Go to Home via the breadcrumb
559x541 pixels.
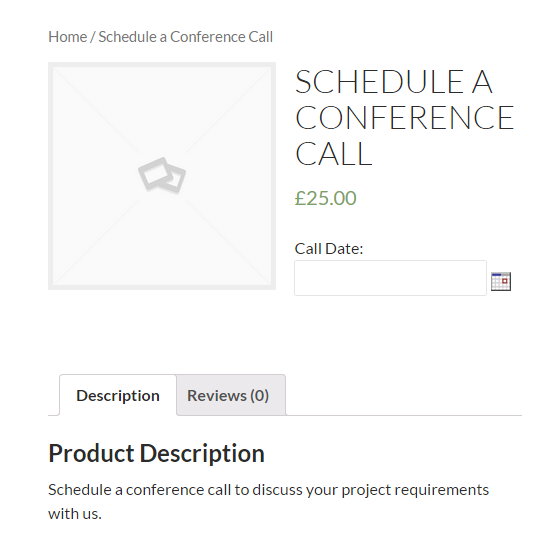tap(68, 37)
